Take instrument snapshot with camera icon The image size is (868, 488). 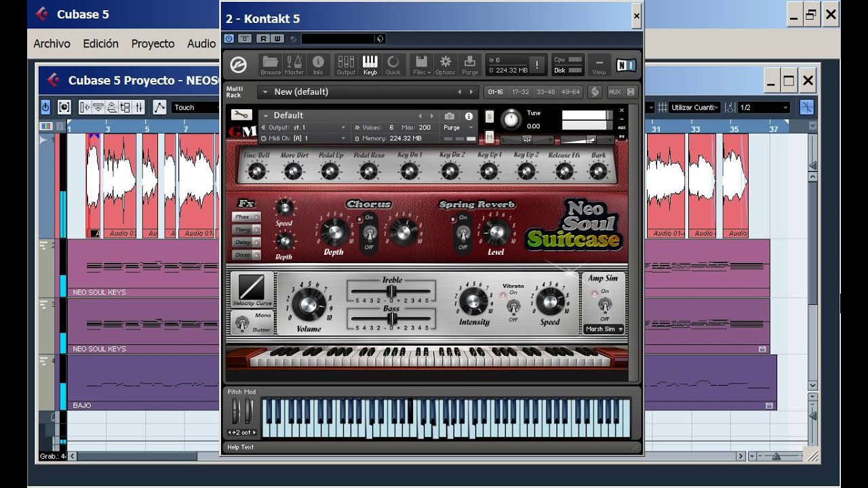click(450, 117)
